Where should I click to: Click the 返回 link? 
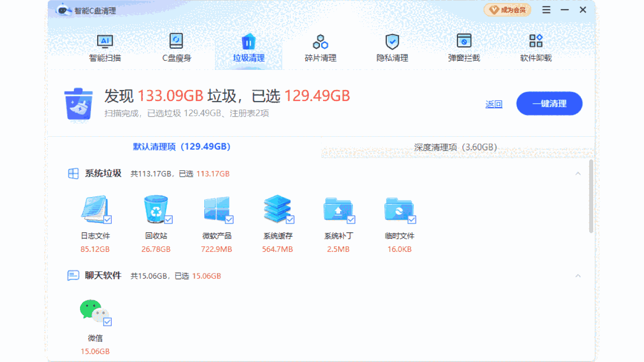[494, 104]
